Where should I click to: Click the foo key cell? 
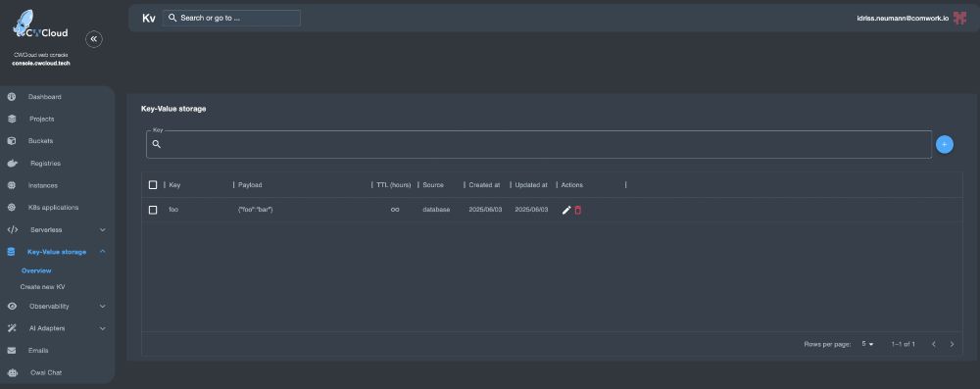point(173,210)
